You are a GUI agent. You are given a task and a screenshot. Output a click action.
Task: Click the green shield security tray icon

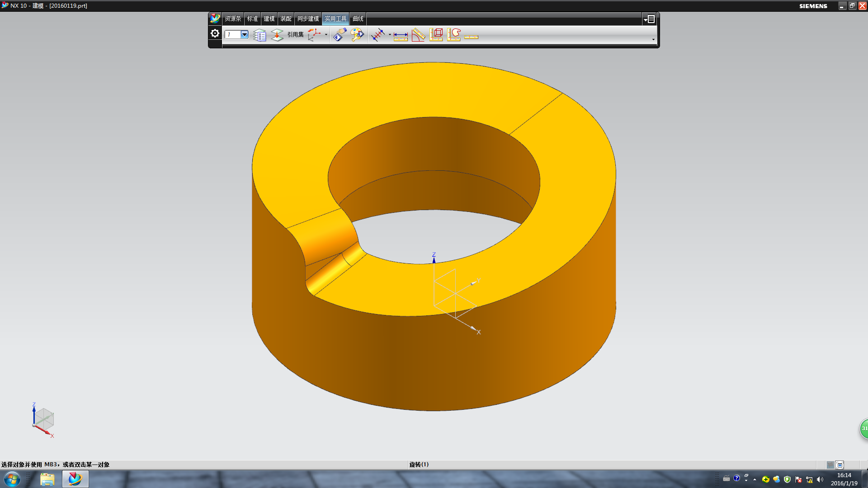pos(787,479)
